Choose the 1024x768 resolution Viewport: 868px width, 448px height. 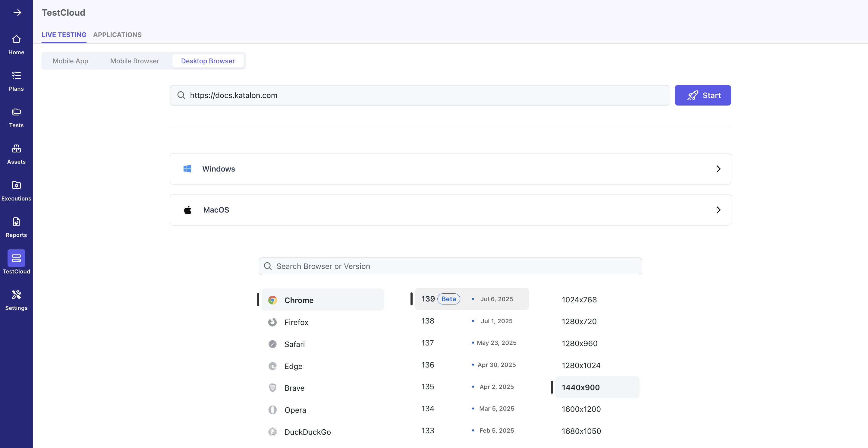pyautogui.click(x=597, y=299)
